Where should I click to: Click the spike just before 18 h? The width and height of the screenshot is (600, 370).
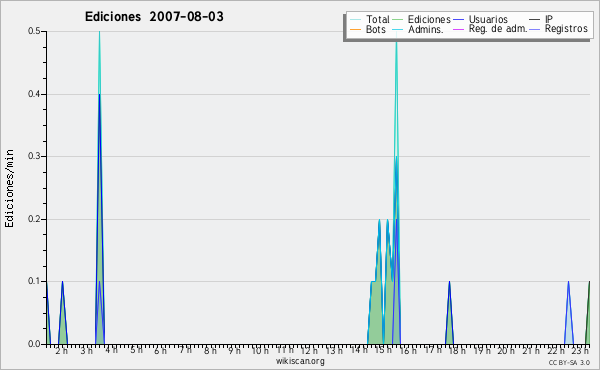click(x=450, y=314)
